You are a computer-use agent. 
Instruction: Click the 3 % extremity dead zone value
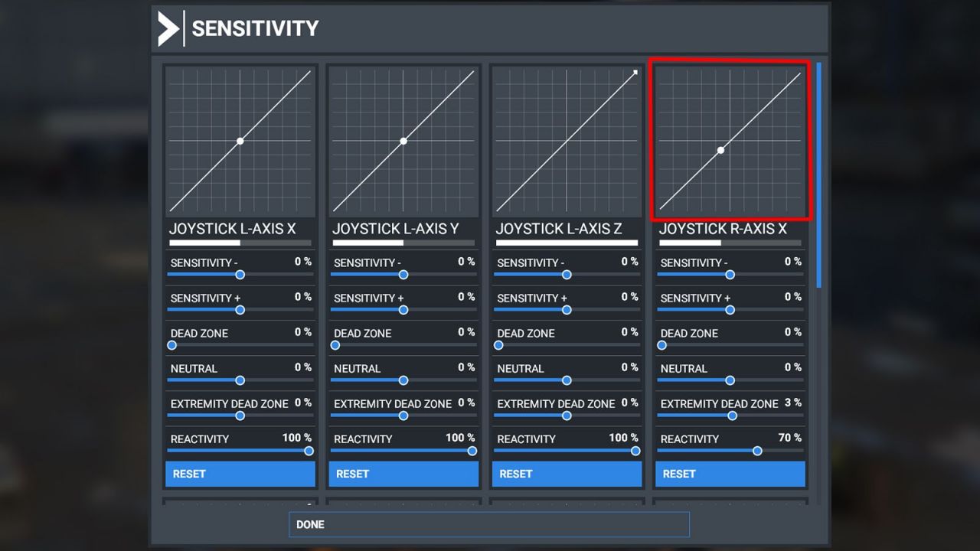[x=793, y=403]
